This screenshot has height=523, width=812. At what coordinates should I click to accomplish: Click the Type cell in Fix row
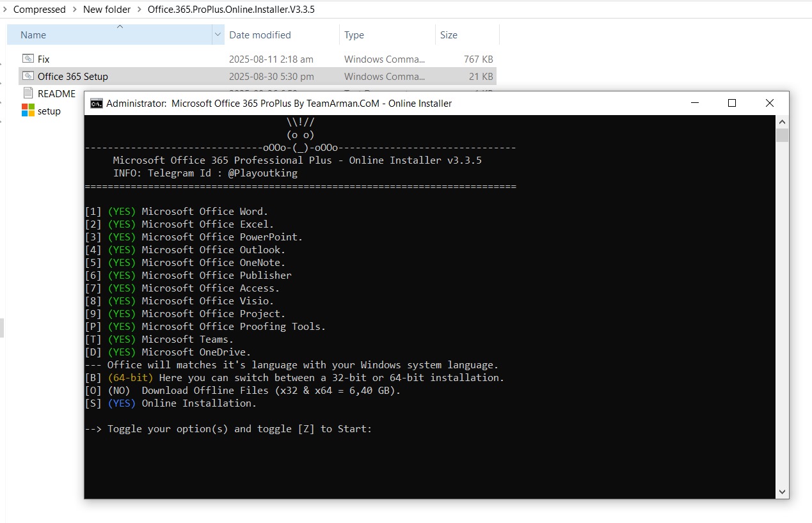click(385, 59)
